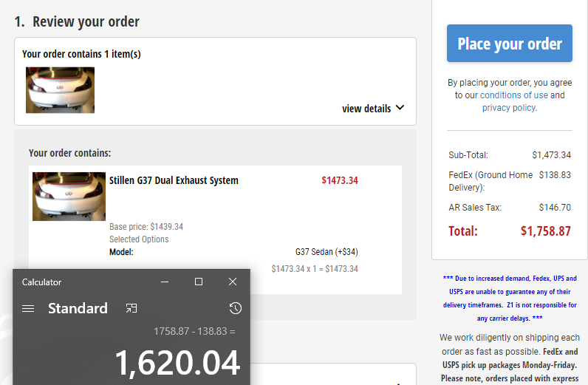Click the Place your order button

pos(509,44)
